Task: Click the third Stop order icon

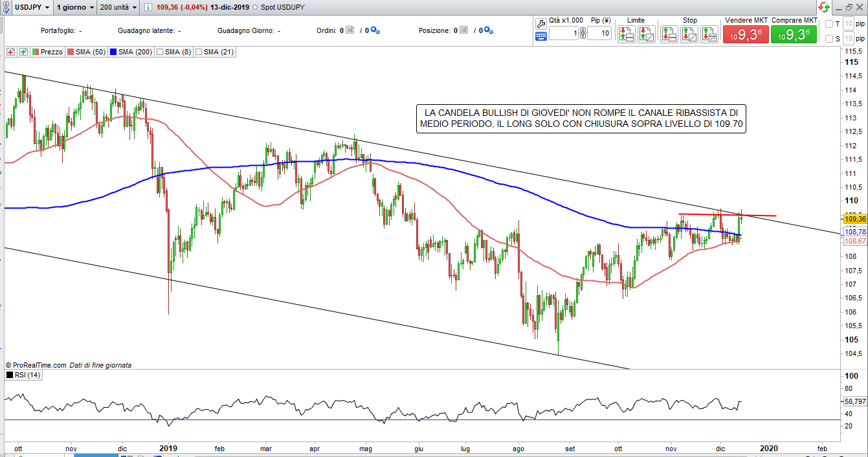Action: [709, 34]
